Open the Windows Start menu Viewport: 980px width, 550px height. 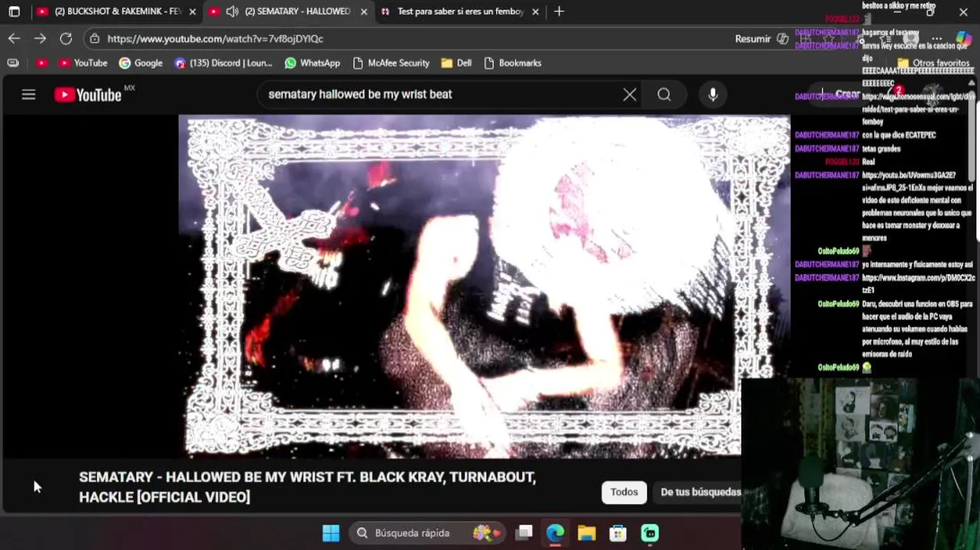(x=330, y=533)
